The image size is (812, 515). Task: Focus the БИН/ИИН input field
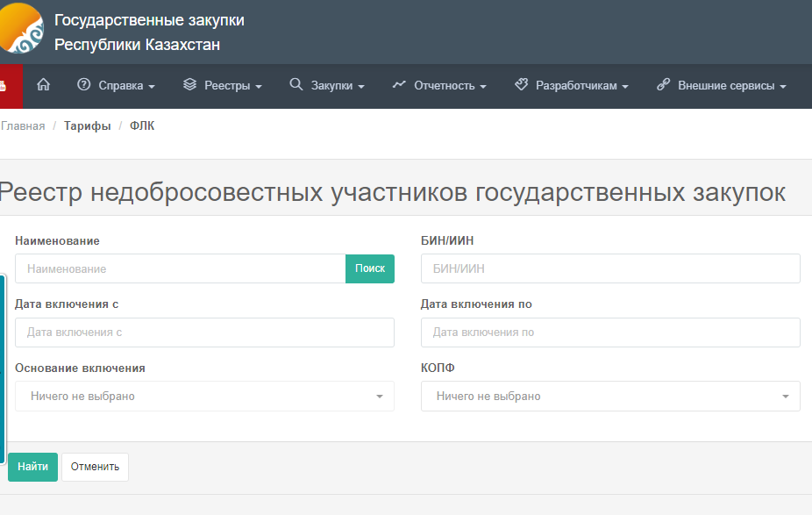(610, 269)
